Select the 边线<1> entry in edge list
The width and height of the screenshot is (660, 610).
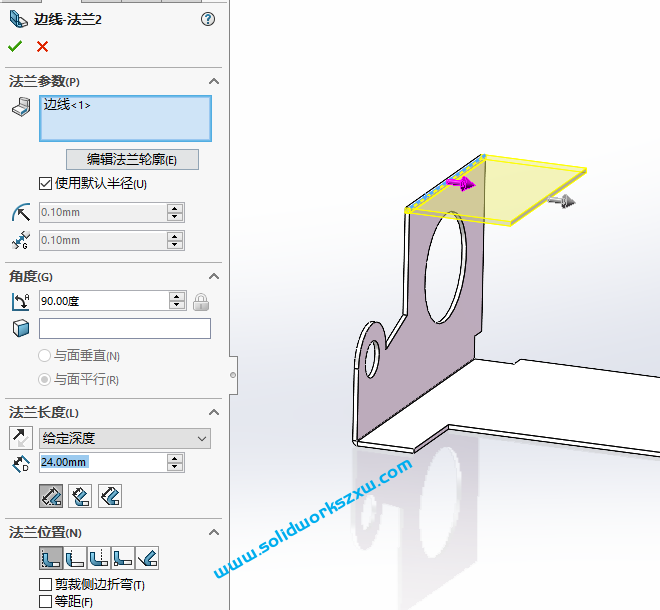[67, 105]
